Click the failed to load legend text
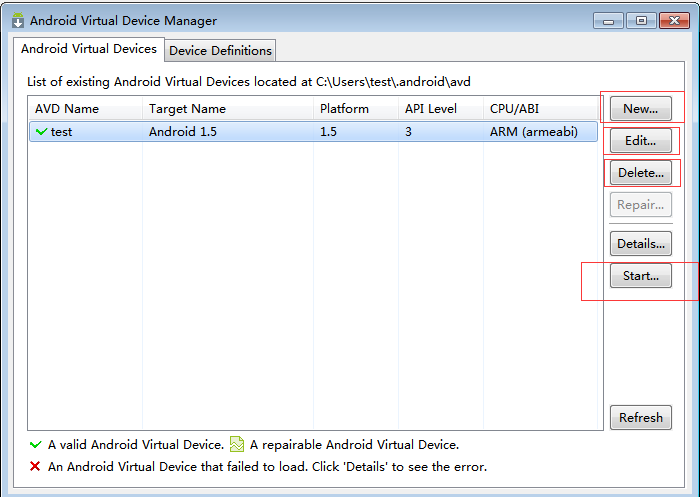The image size is (700, 497). point(267,467)
